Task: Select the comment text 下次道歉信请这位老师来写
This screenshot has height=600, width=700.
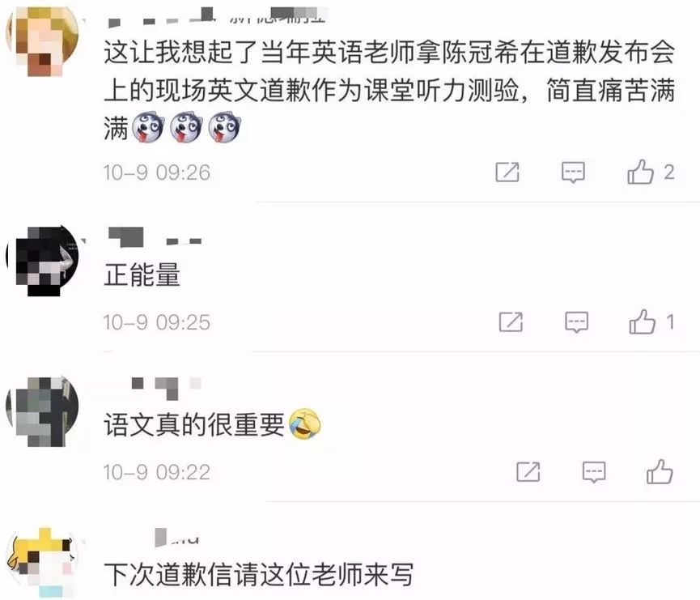Action: click(x=259, y=575)
